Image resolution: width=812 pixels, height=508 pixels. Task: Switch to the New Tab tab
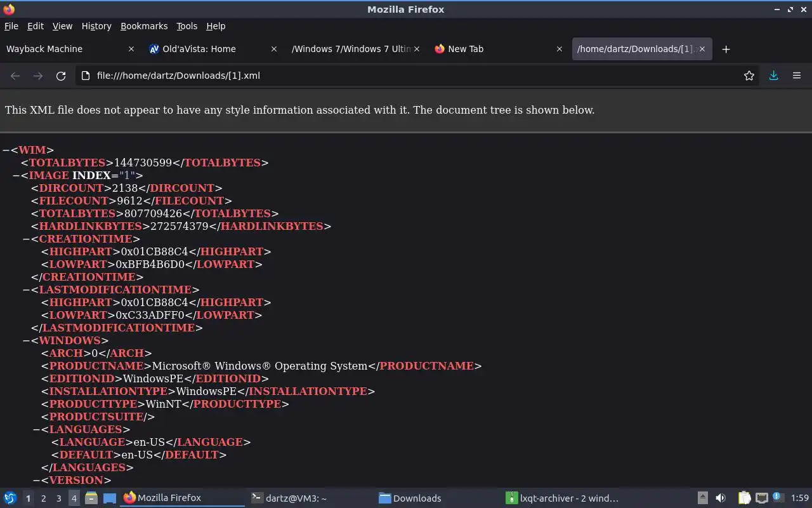[498, 49]
